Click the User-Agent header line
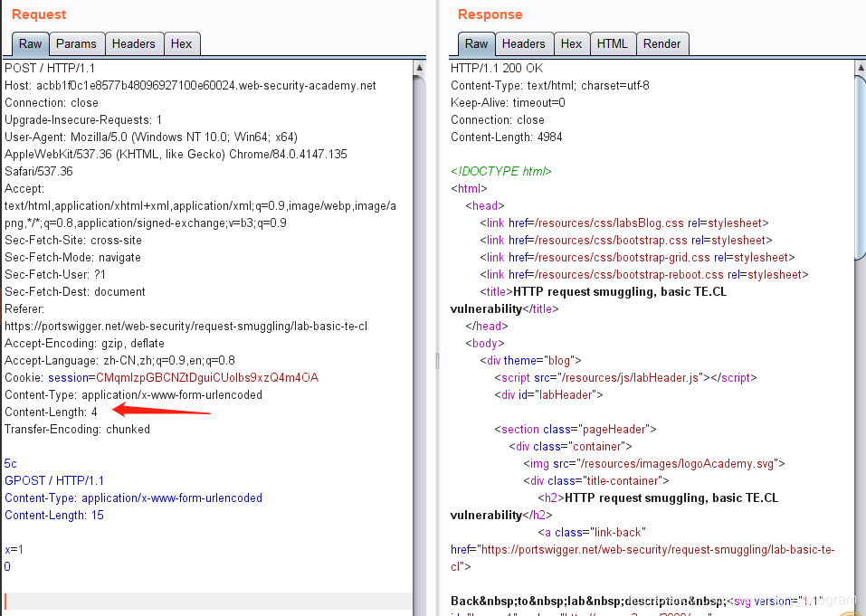 [x=176, y=154]
